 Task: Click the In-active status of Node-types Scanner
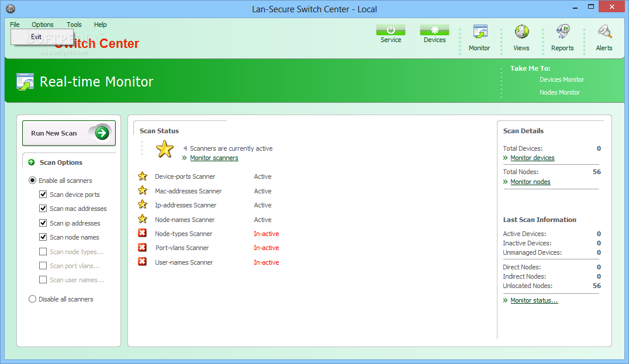pyautogui.click(x=267, y=234)
